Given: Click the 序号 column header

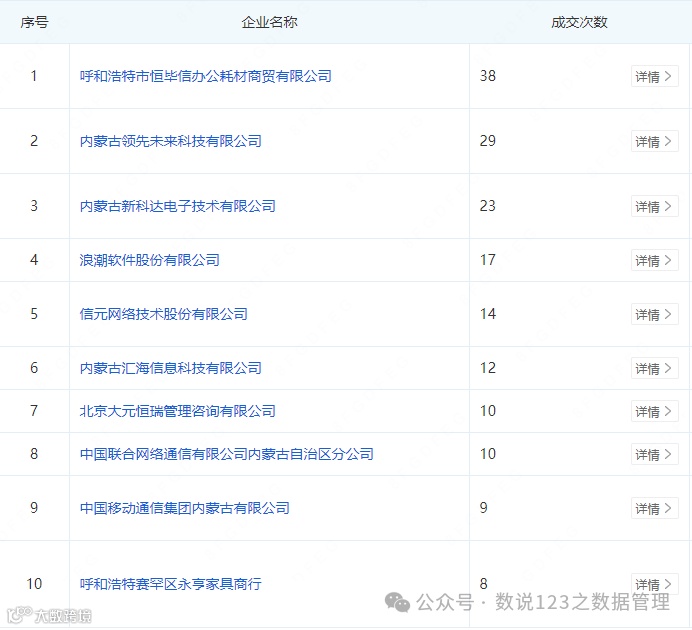Looking at the screenshot, I should click(x=34, y=22).
